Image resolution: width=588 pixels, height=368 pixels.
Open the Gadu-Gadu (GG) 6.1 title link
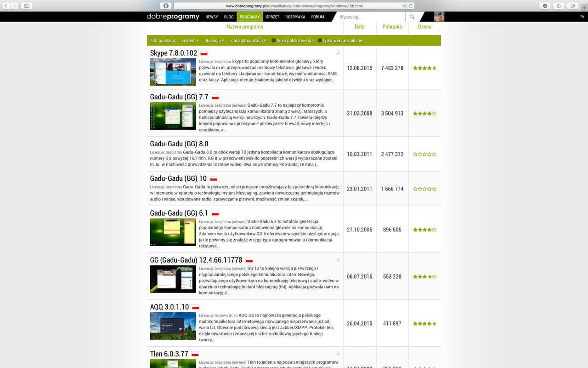pos(179,213)
